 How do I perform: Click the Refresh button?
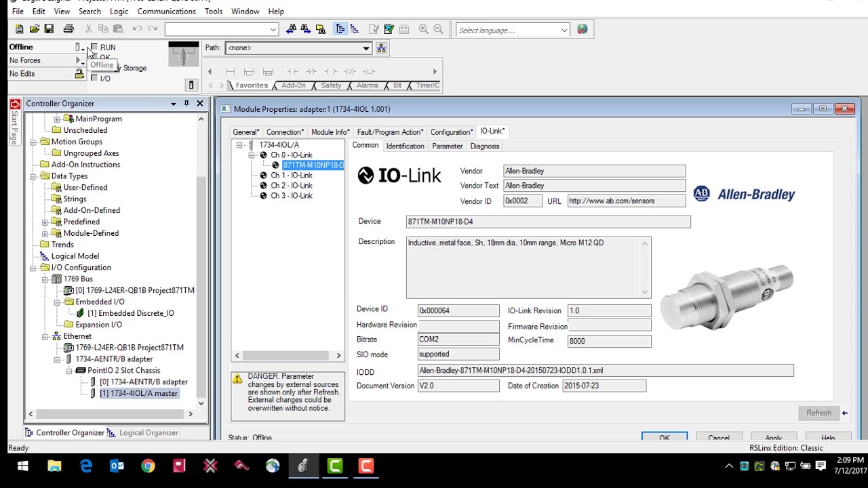coord(818,413)
